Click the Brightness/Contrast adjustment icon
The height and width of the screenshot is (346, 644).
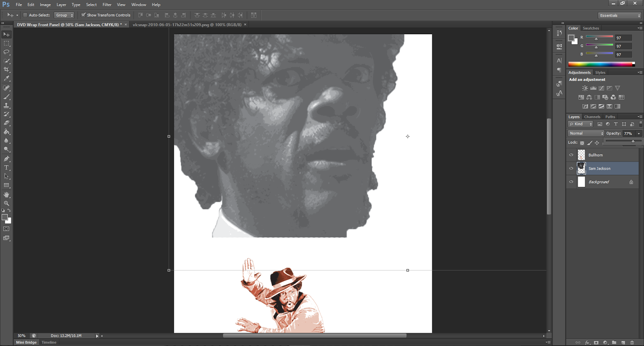point(585,88)
